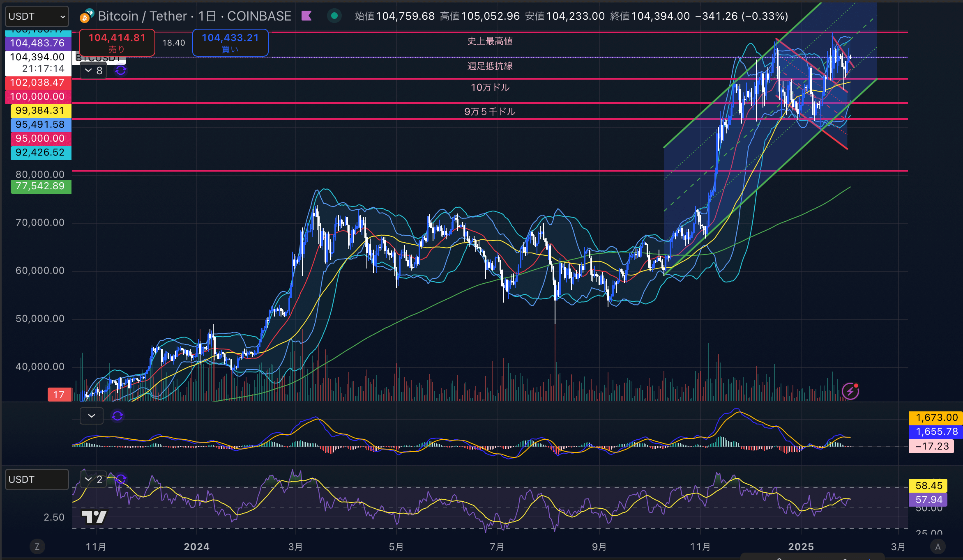Click the TradingView logo in the RSI pane
Screen dimensions: 963x560
click(x=94, y=516)
